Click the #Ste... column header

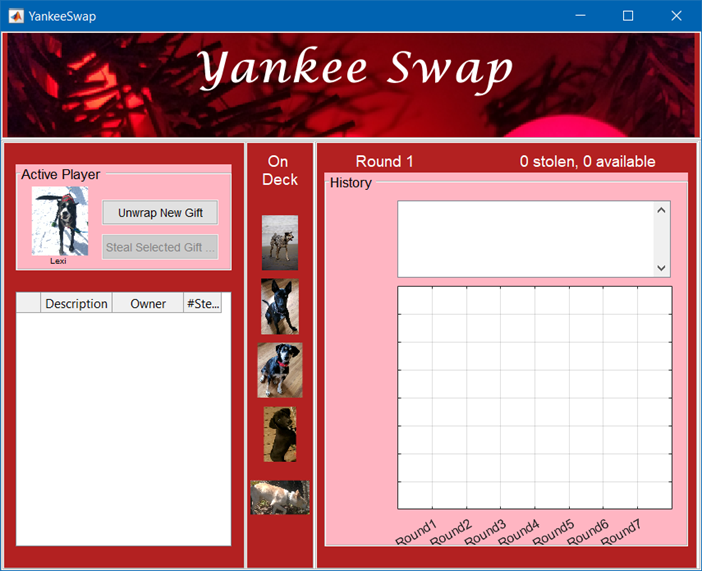point(202,304)
